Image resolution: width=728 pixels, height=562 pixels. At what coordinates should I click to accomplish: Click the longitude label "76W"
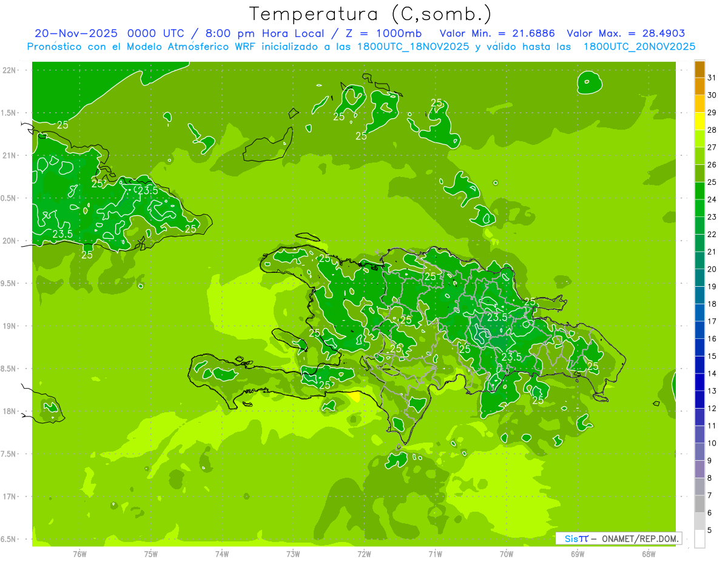(79, 554)
